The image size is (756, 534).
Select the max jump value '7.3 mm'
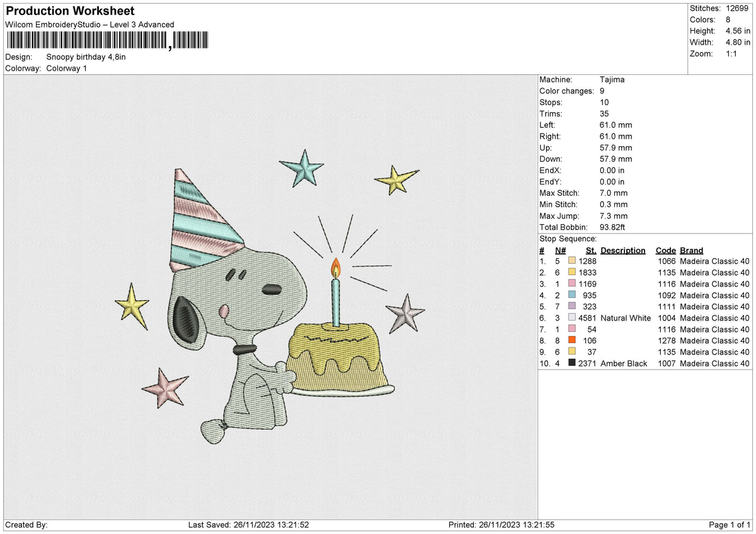point(614,215)
